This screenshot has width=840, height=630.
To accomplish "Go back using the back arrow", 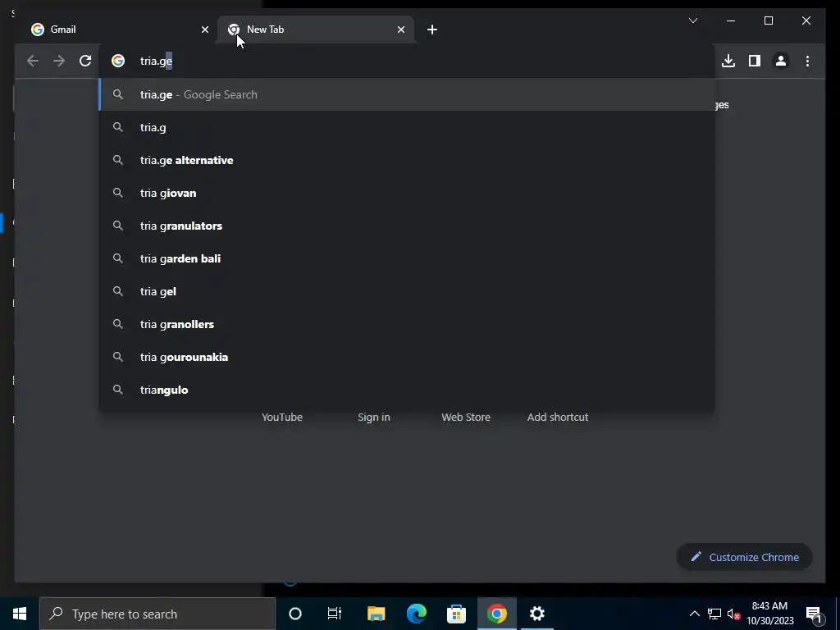I will 33,61.
